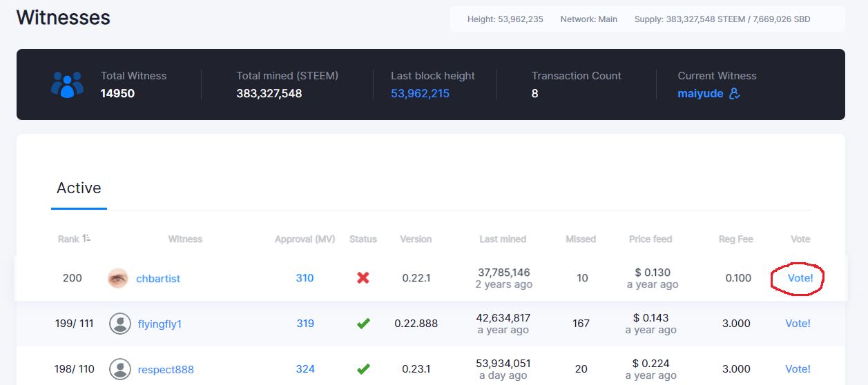Viewport: 868px width, 385px height.
Task: Click version 0.23.1 cell
Action: coord(416,369)
